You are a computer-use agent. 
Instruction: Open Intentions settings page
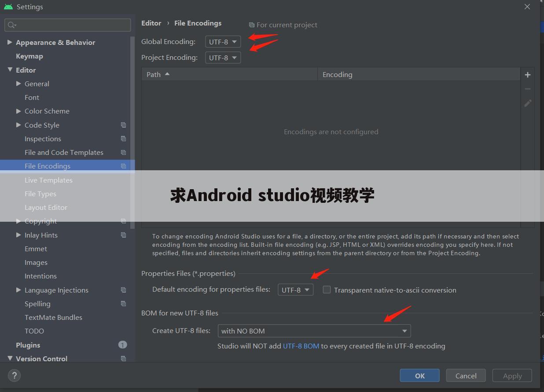pos(40,276)
